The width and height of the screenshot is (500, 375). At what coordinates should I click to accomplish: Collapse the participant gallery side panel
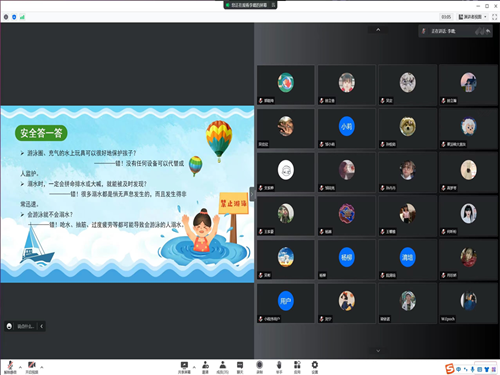coord(253,194)
